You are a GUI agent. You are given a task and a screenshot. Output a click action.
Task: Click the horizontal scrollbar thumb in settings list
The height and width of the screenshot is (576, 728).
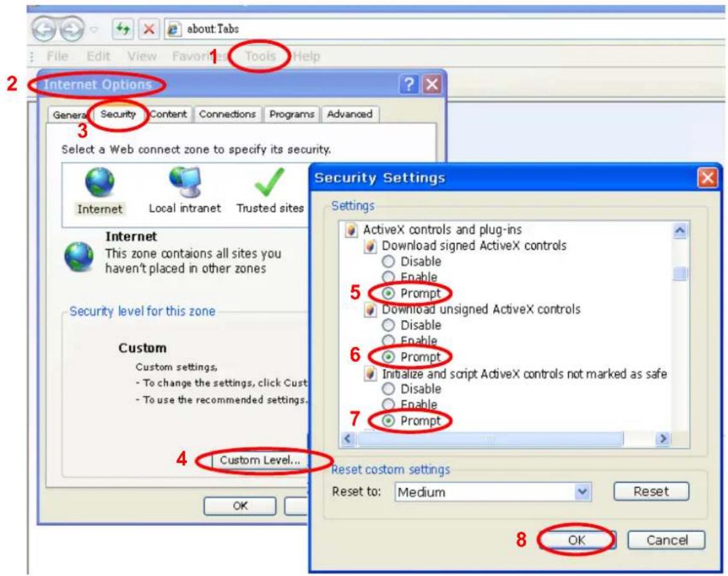[x=490, y=439]
